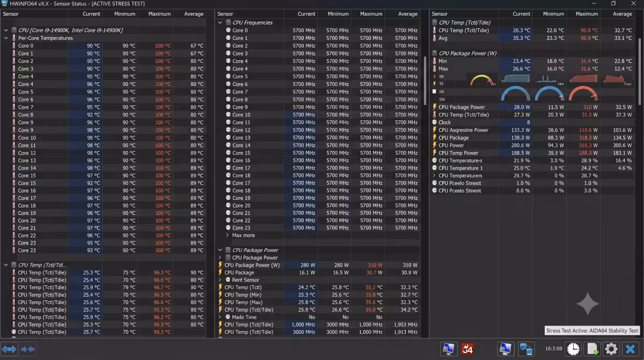The height and width of the screenshot is (360, 644).
Task: Click the clock icon of Core 12 frequency row
Action: (x=228, y=130)
